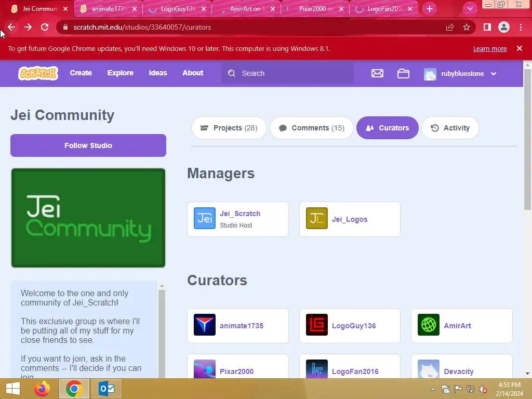This screenshot has height=399, width=532.
Task: Click the page vertical scrollbar thumb
Action: 527,139
